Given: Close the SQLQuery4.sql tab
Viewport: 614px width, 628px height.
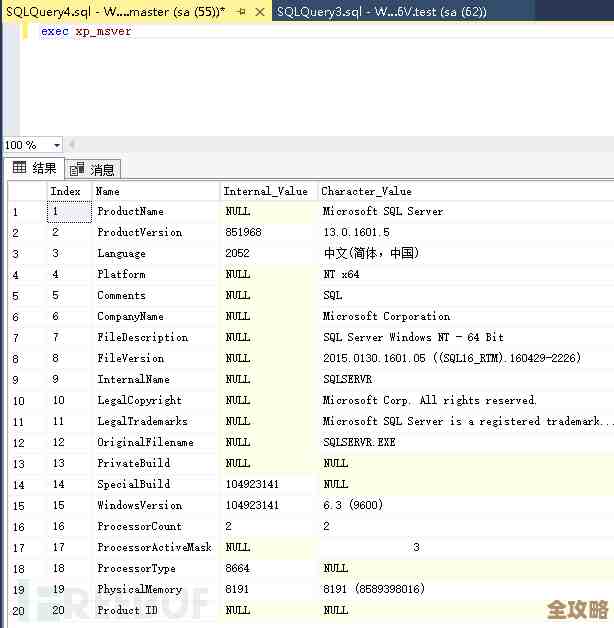Looking at the screenshot, I should [x=260, y=12].
